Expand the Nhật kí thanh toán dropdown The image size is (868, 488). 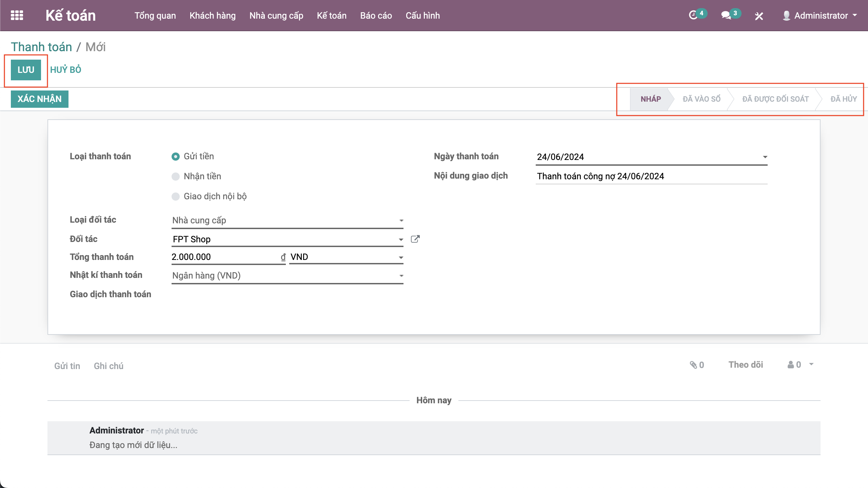pyautogui.click(x=287, y=276)
